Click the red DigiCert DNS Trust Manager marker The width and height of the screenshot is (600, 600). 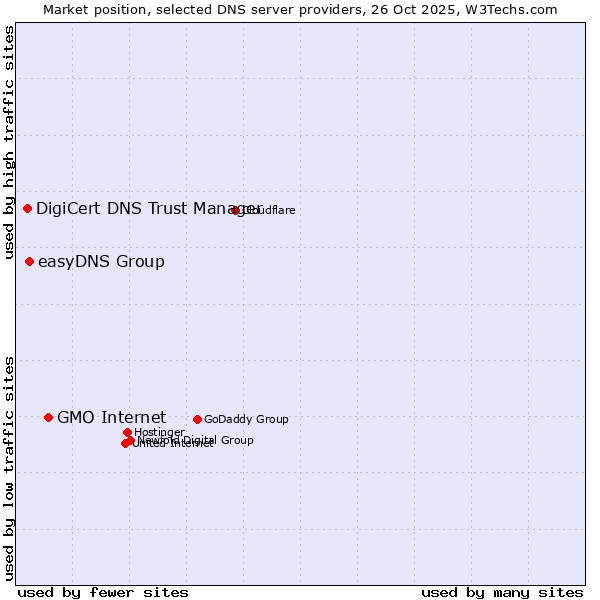click(28, 208)
